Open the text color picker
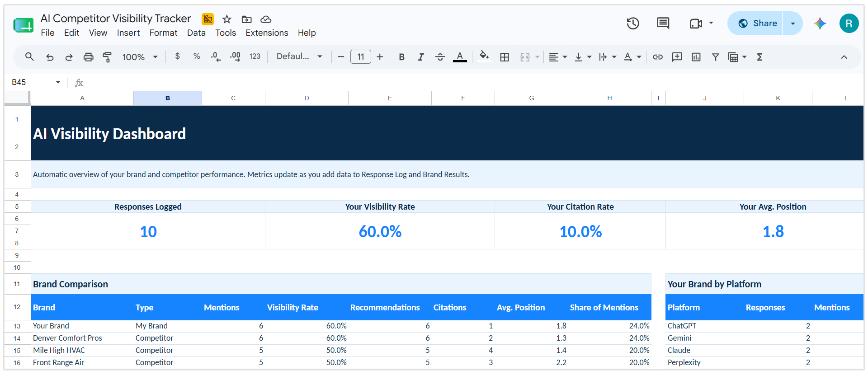Screen dimensions: 868x375 click(460, 57)
